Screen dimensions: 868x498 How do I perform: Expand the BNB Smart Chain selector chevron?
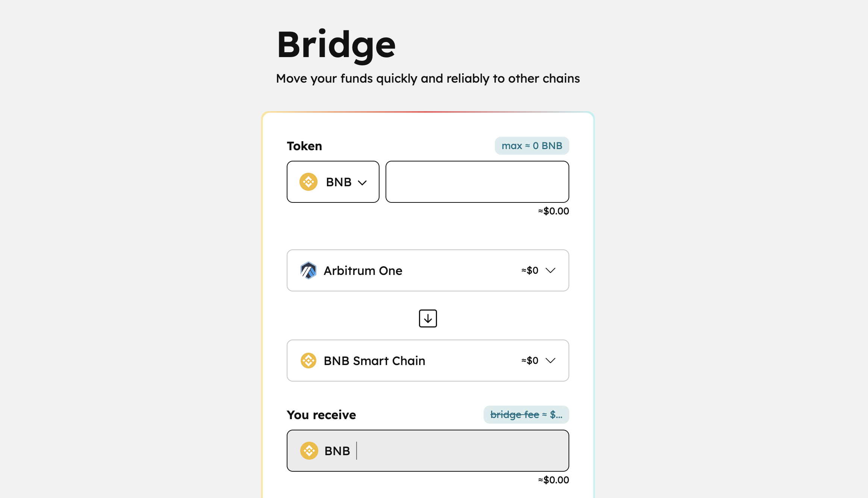(x=550, y=361)
